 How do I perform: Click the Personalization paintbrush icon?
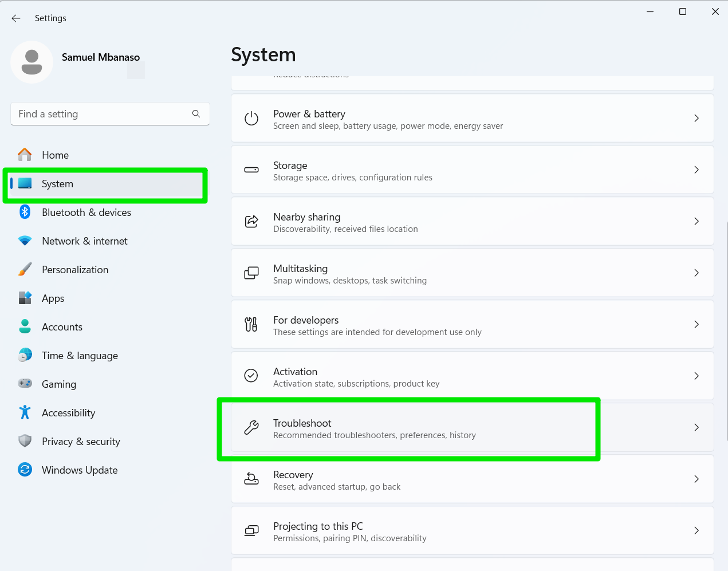point(25,269)
